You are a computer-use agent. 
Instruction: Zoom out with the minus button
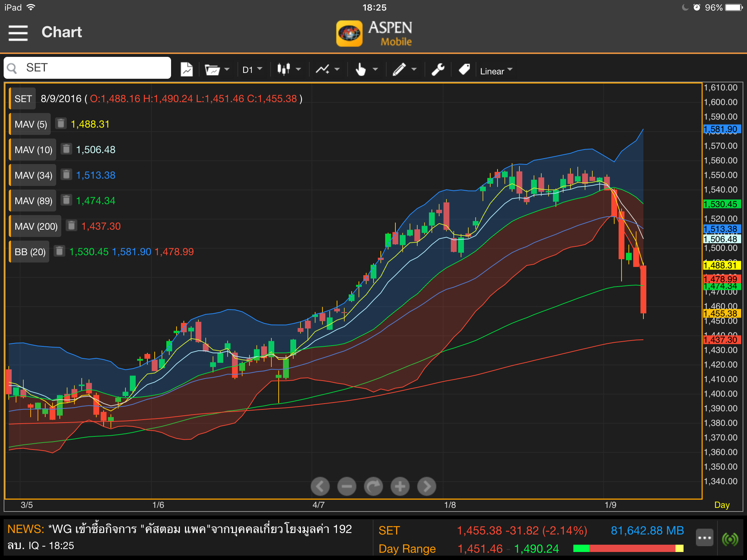click(347, 486)
